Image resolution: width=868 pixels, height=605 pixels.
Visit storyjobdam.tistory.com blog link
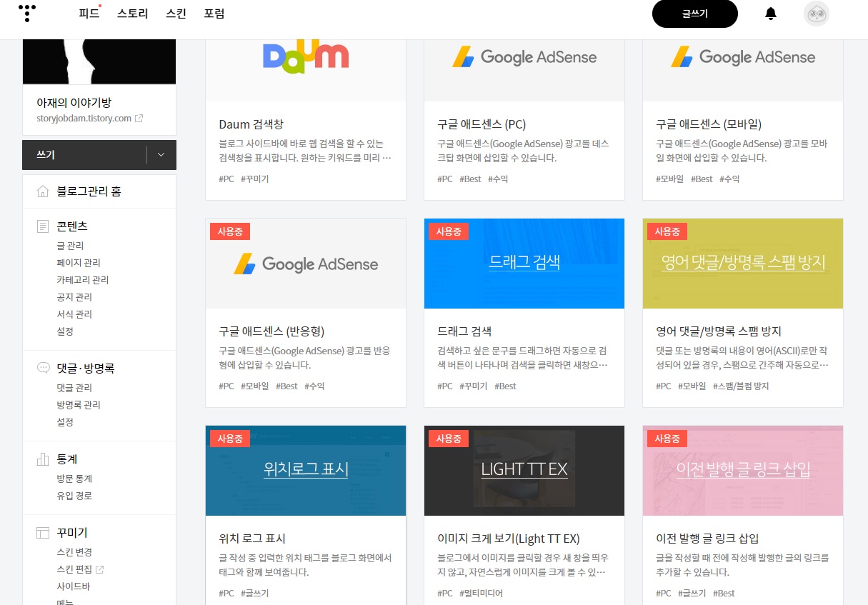point(84,119)
